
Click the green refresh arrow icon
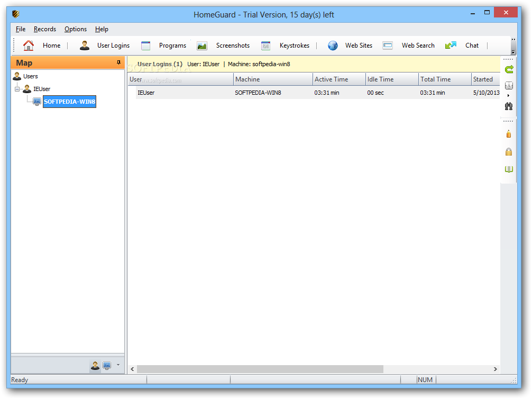[509, 70]
